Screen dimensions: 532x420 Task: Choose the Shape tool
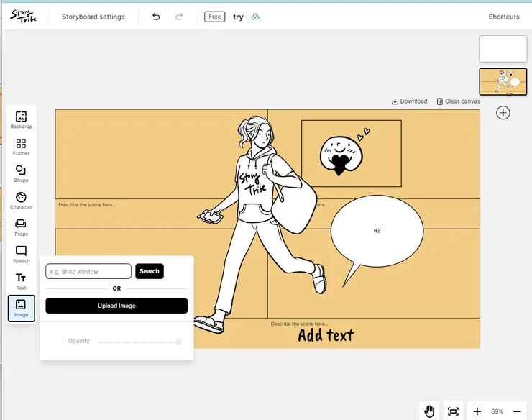(x=21, y=173)
